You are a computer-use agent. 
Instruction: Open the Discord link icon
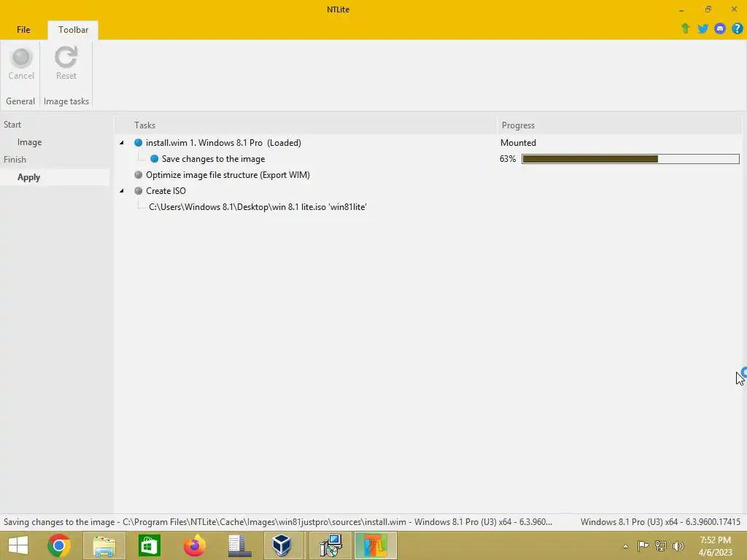[x=720, y=28]
